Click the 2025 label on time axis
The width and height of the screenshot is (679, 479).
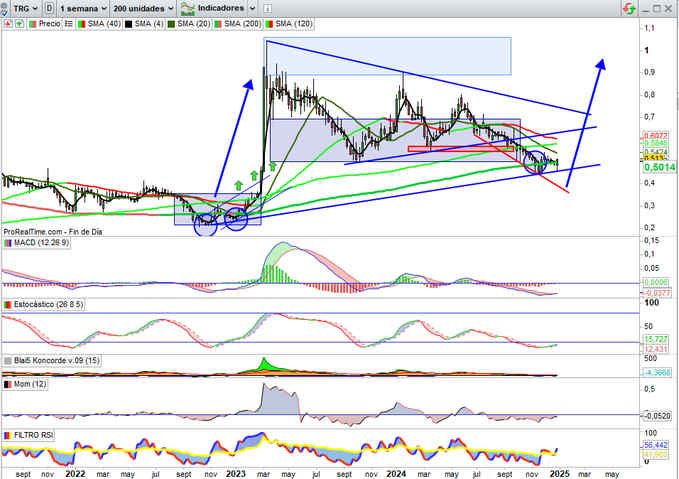[560, 474]
